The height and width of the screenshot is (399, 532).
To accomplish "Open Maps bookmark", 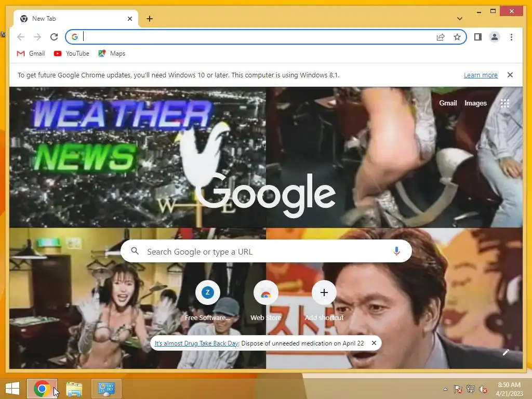I will pyautogui.click(x=112, y=54).
